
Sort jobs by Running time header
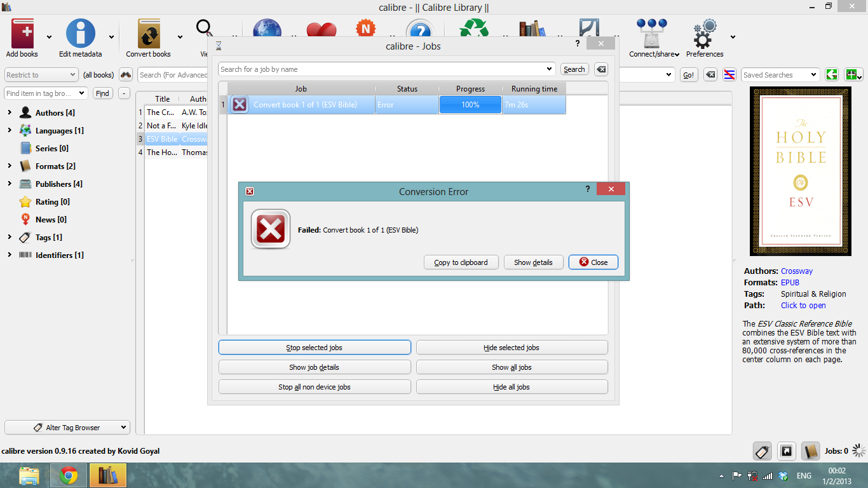[534, 89]
